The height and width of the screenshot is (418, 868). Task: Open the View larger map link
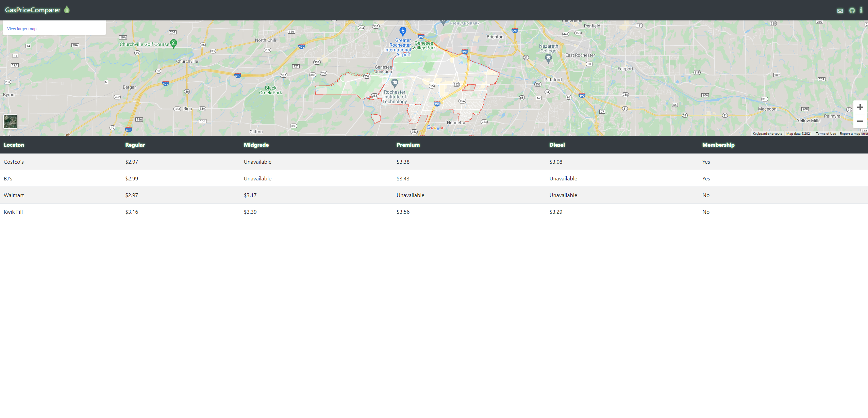22,29
